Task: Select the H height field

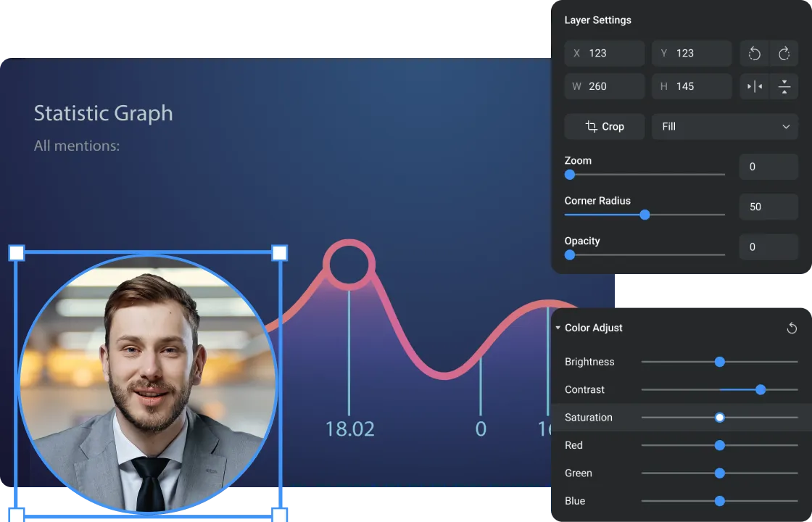Action: coord(692,86)
